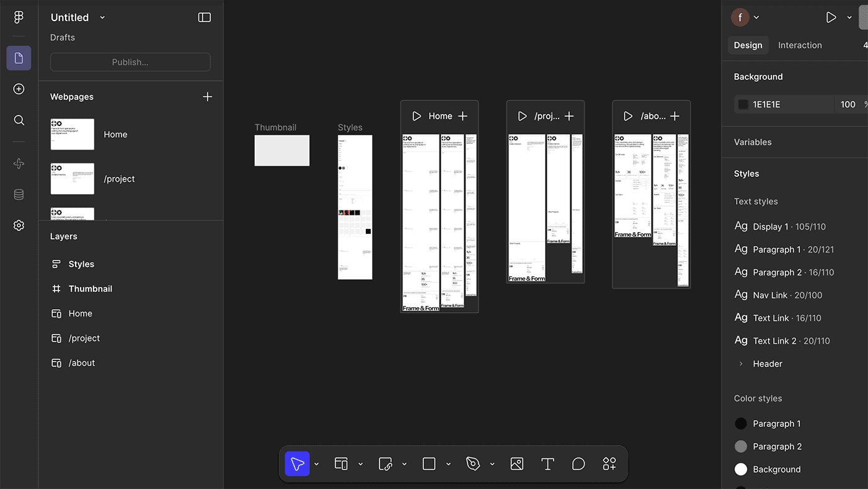Preview the /proj... page play icon
Viewport: 868px width, 489px height.
pyautogui.click(x=523, y=116)
